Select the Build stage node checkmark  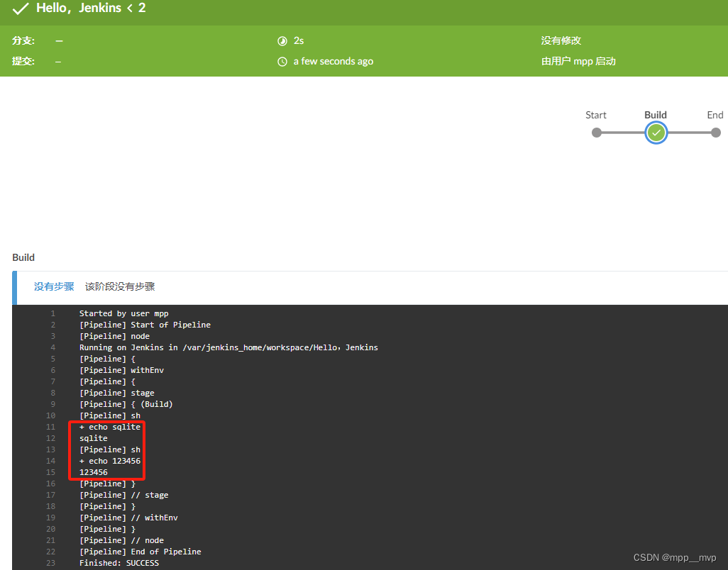click(x=656, y=133)
